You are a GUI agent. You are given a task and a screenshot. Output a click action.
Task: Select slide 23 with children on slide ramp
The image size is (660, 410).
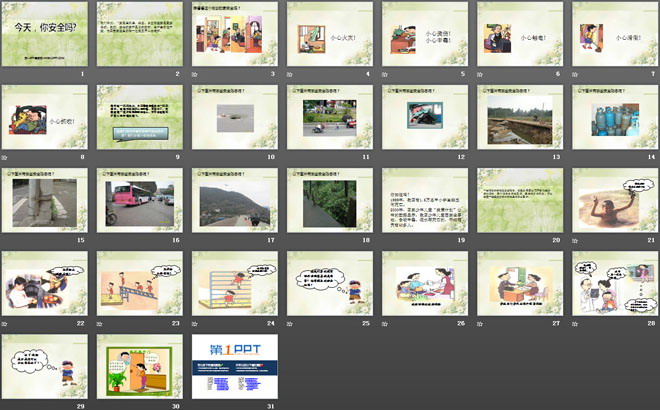tap(140, 284)
